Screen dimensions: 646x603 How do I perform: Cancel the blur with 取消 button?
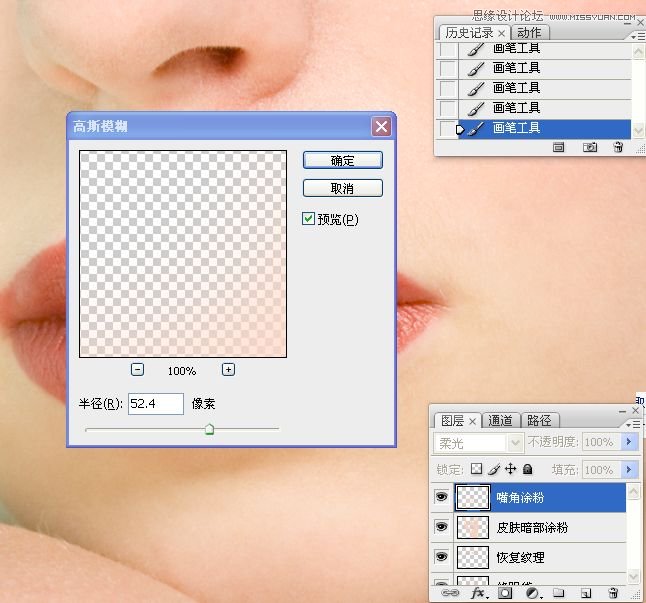pos(343,188)
